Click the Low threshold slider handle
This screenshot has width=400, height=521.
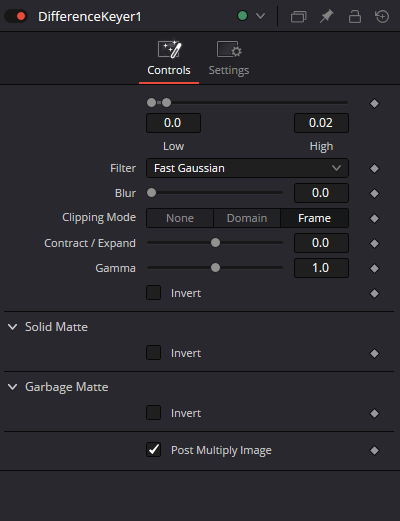pos(151,103)
